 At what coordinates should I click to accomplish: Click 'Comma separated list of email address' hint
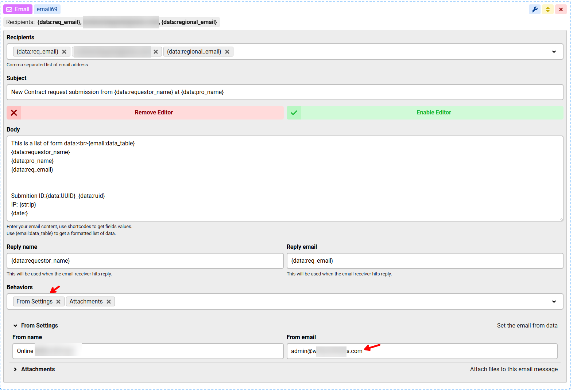(47, 65)
